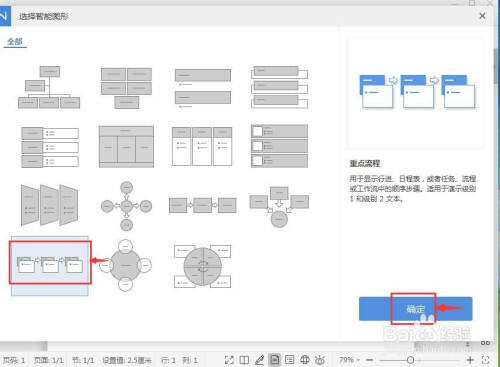
Task: Activate the page layout view icon
Action: (275, 360)
